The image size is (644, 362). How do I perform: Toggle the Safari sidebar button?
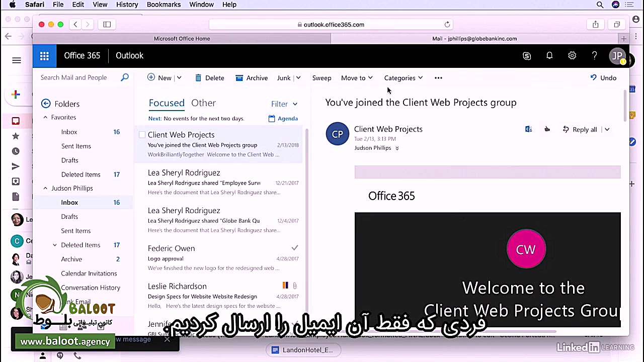click(x=107, y=24)
